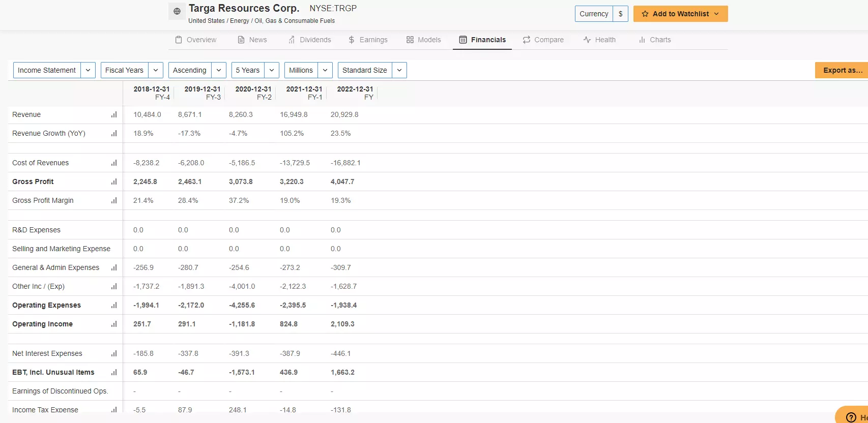This screenshot has width=868, height=423.
Task: Show chart for Cost of Revenues
Action: click(x=114, y=163)
